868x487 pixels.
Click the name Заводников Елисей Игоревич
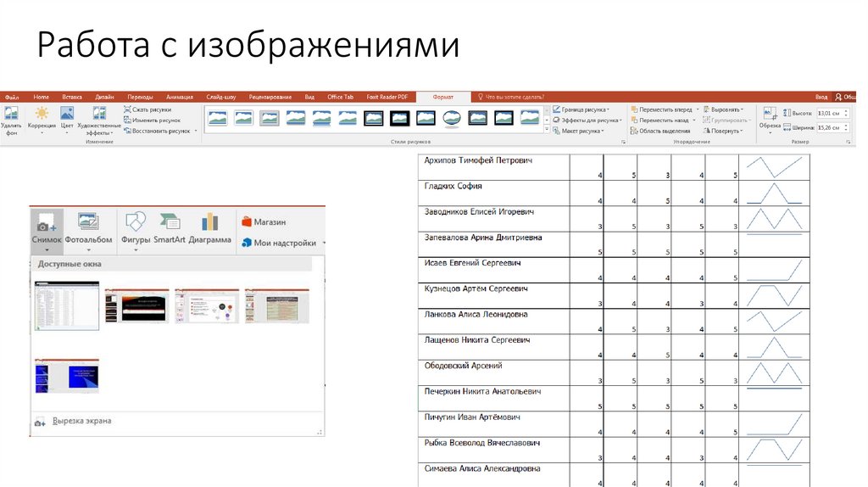(479, 211)
